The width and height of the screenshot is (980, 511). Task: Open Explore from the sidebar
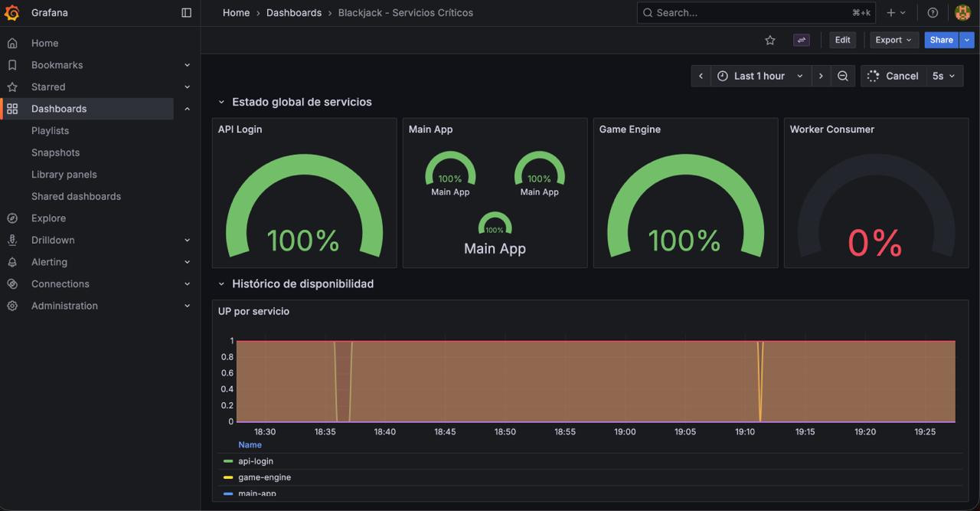coord(48,218)
